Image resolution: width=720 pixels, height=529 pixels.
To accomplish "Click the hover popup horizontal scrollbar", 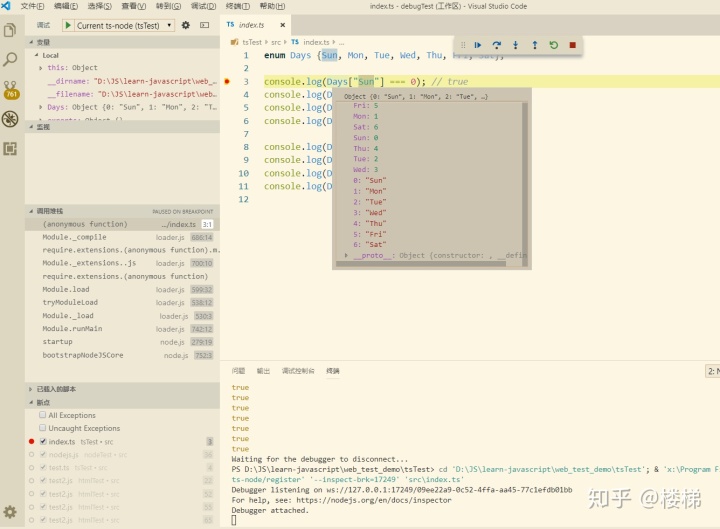I will point(421,264).
